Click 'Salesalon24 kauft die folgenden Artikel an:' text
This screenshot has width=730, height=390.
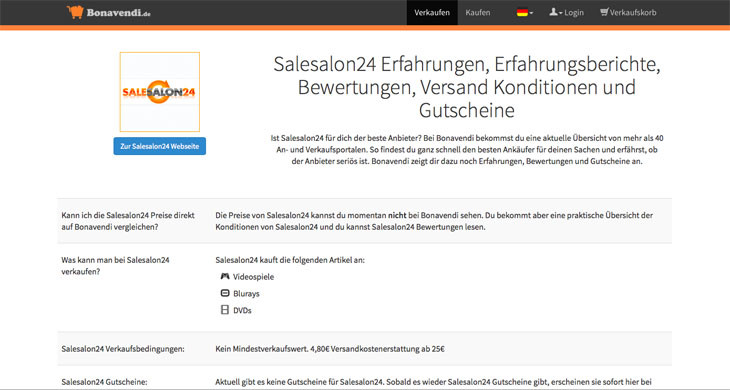290,260
